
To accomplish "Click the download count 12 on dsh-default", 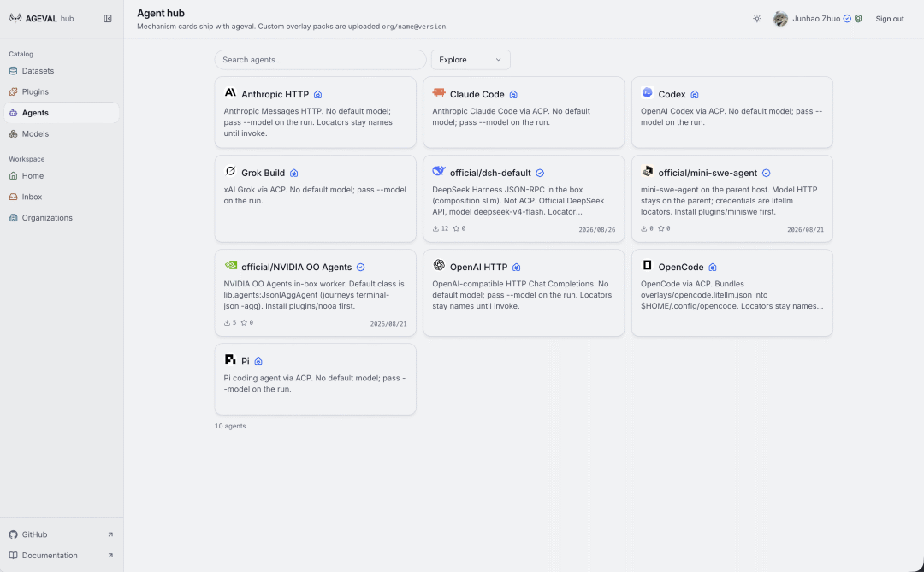I will tap(441, 228).
